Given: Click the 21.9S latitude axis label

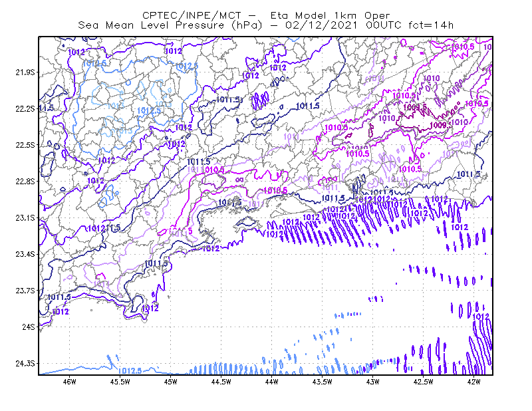Looking at the screenshot, I should tap(25, 72).
